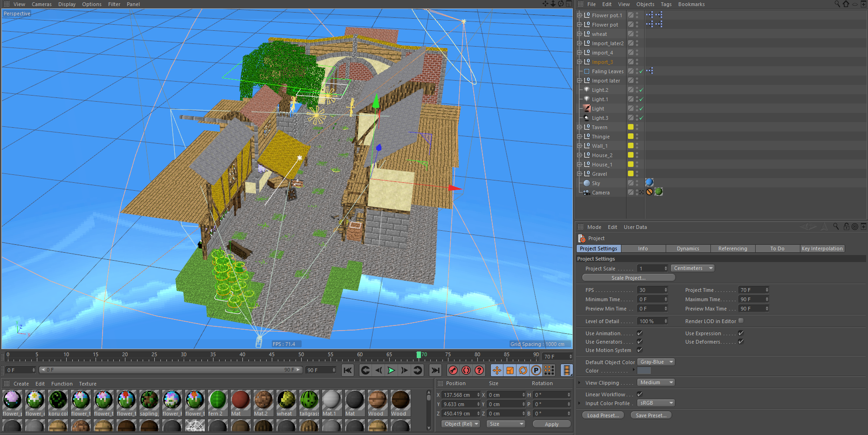Click the green frame 70 timeline marker
Image resolution: width=868 pixels, height=435 pixels.
419,355
